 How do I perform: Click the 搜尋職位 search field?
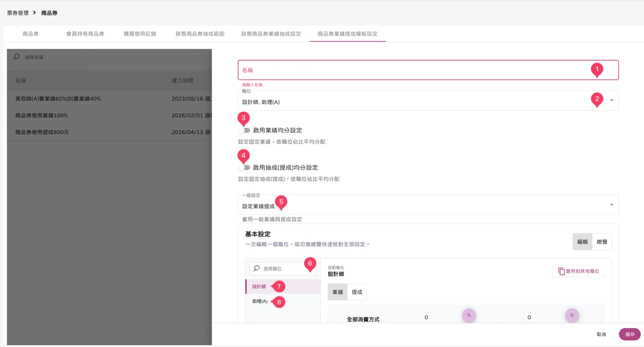pyautogui.click(x=282, y=268)
